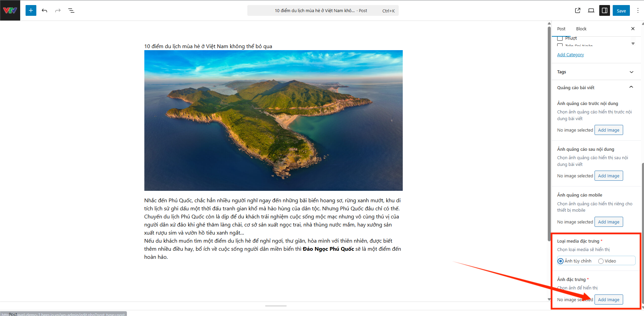Add image for Ảnh đặc trưng

coord(608,300)
